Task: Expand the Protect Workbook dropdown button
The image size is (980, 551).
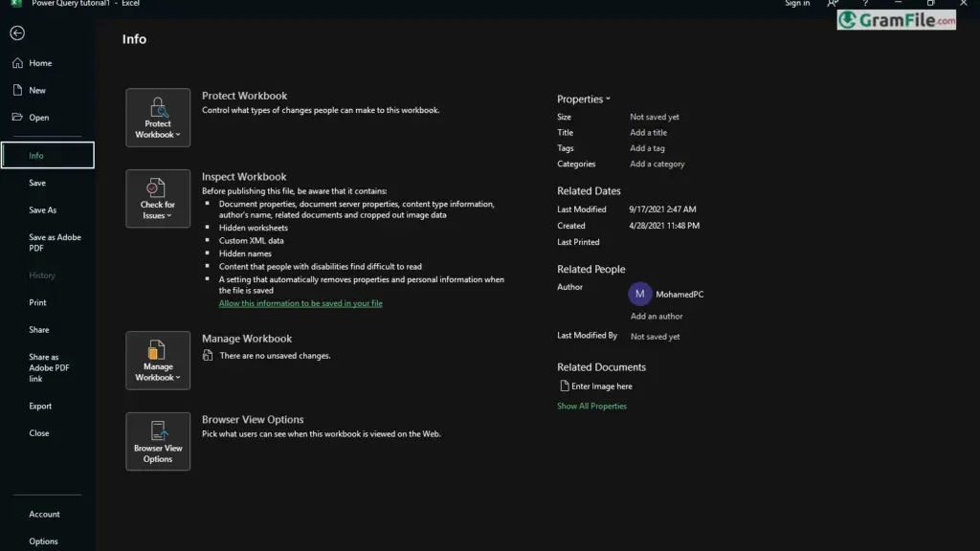Action: pos(158,118)
